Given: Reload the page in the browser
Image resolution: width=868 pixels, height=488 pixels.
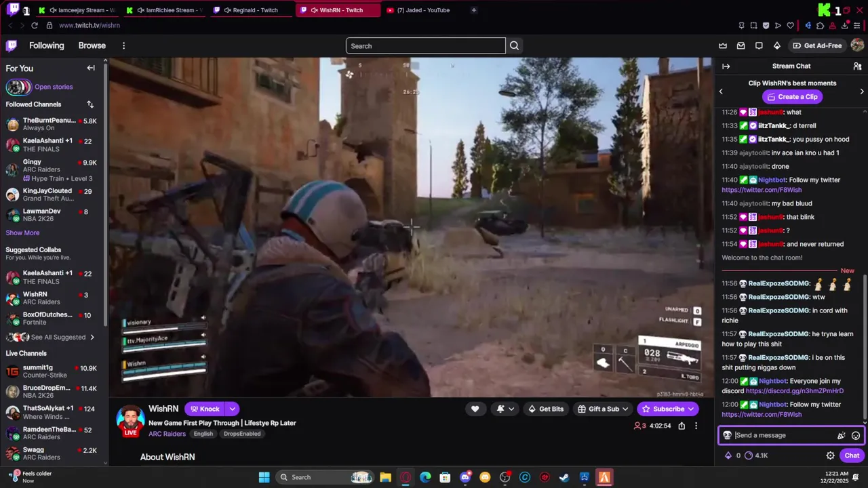Looking at the screenshot, I should [x=35, y=25].
